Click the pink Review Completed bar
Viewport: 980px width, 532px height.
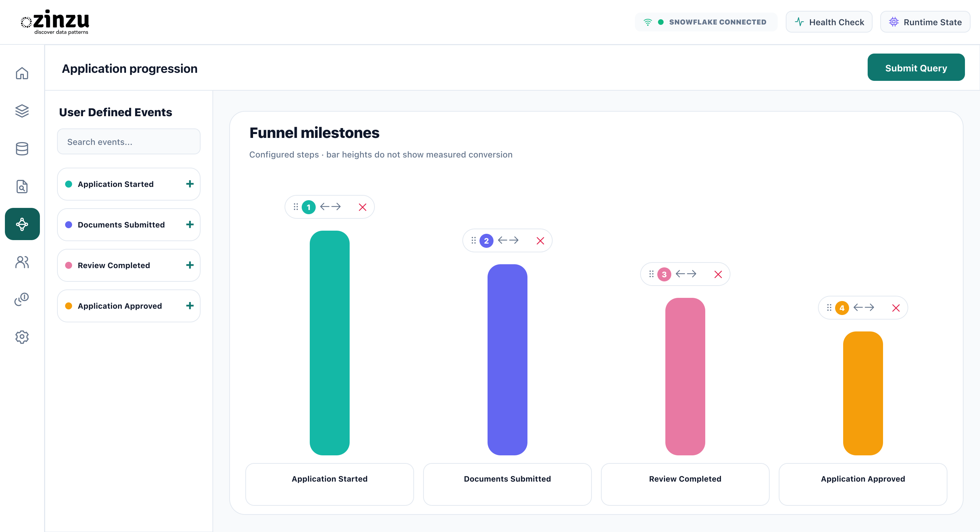tap(685, 376)
